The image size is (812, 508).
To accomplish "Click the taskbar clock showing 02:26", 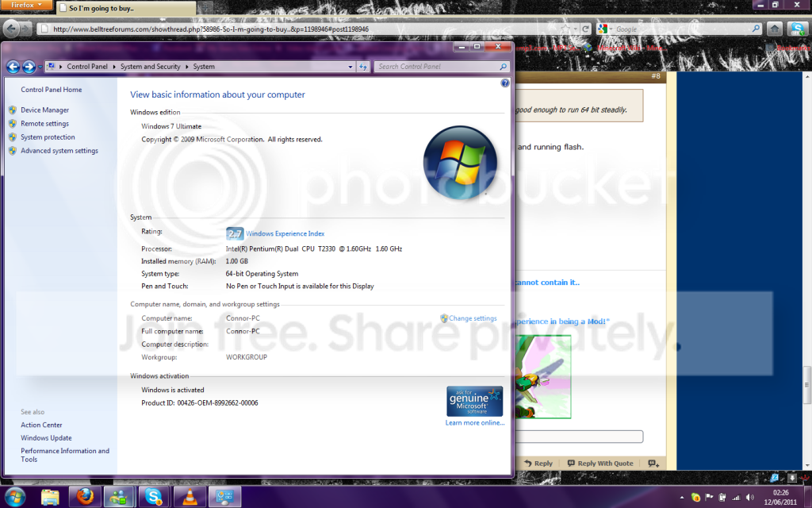I will pyautogui.click(x=780, y=498).
